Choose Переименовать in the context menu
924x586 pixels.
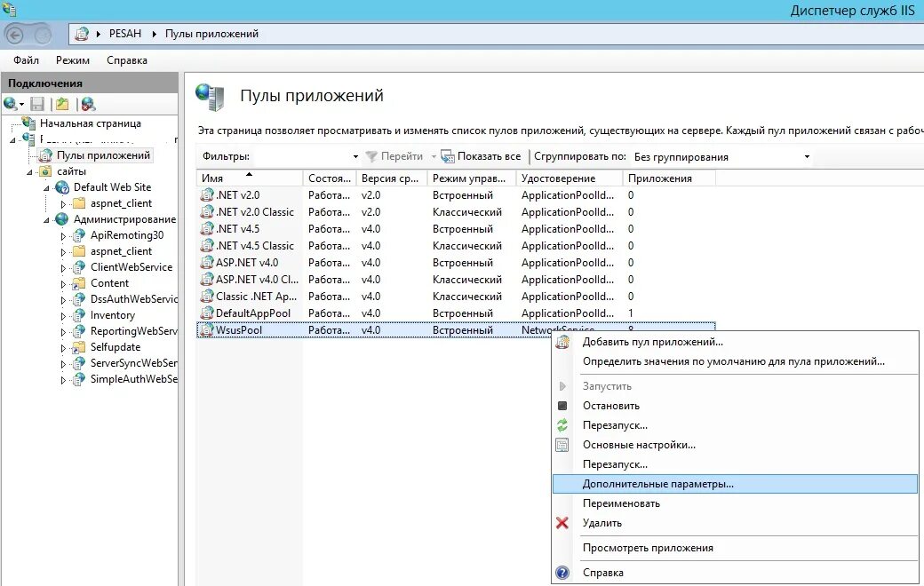(x=735, y=503)
